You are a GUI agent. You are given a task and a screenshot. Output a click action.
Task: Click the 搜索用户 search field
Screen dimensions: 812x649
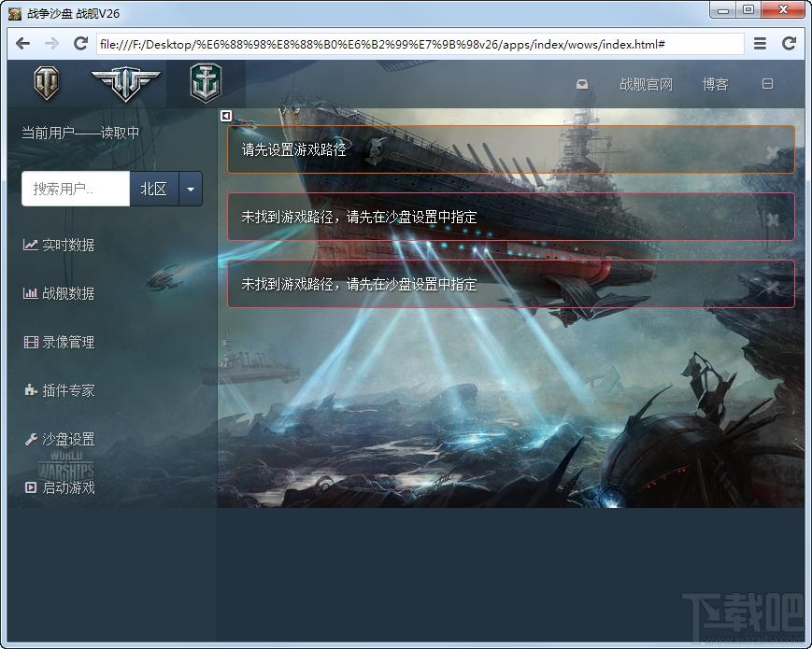coord(76,189)
